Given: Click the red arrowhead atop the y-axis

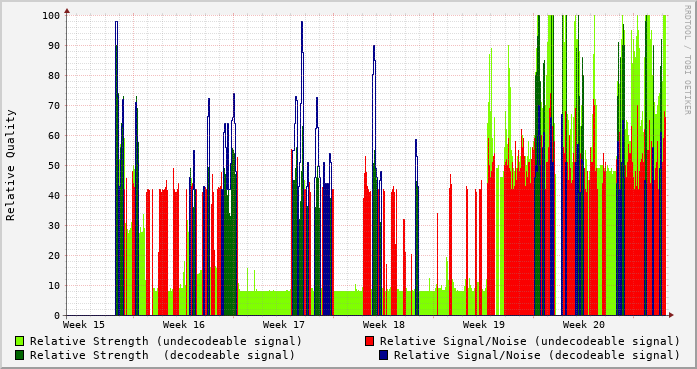Looking at the screenshot, I should (67, 10).
